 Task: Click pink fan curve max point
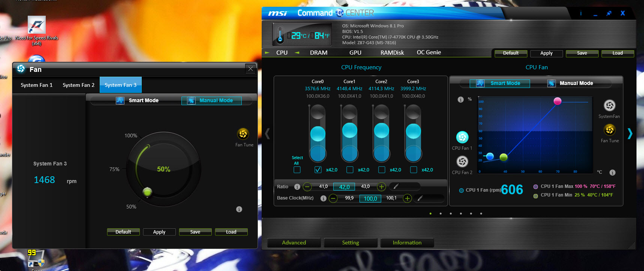click(x=557, y=101)
